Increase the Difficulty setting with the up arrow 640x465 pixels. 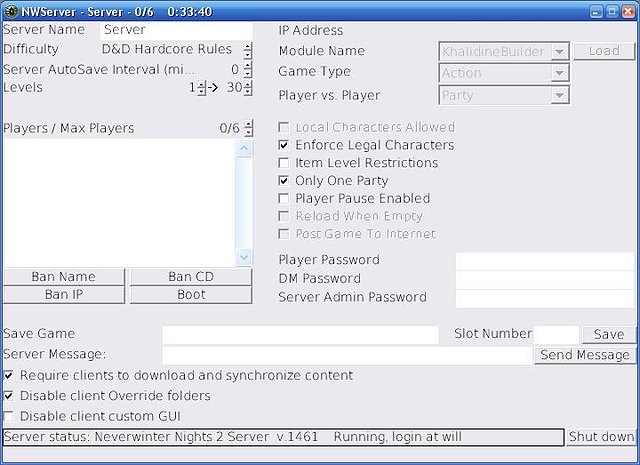[247, 46]
